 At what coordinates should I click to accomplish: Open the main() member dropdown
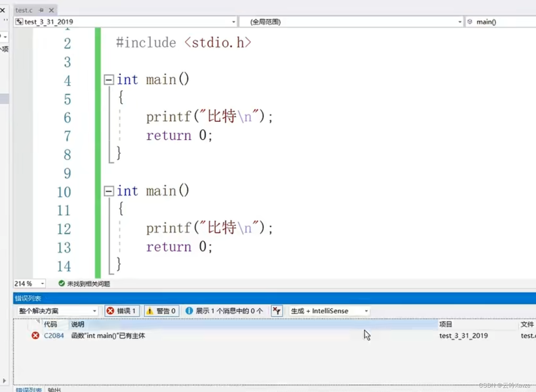coord(501,22)
